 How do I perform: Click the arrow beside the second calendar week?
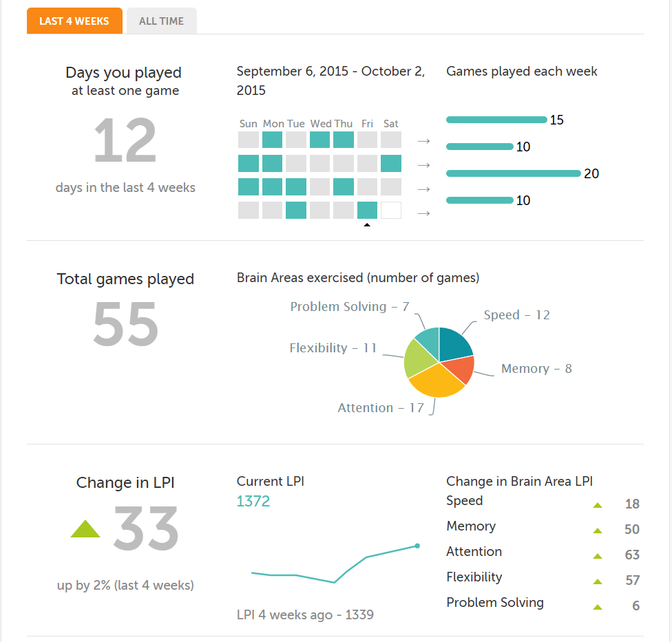pyautogui.click(x=424, y=165)
